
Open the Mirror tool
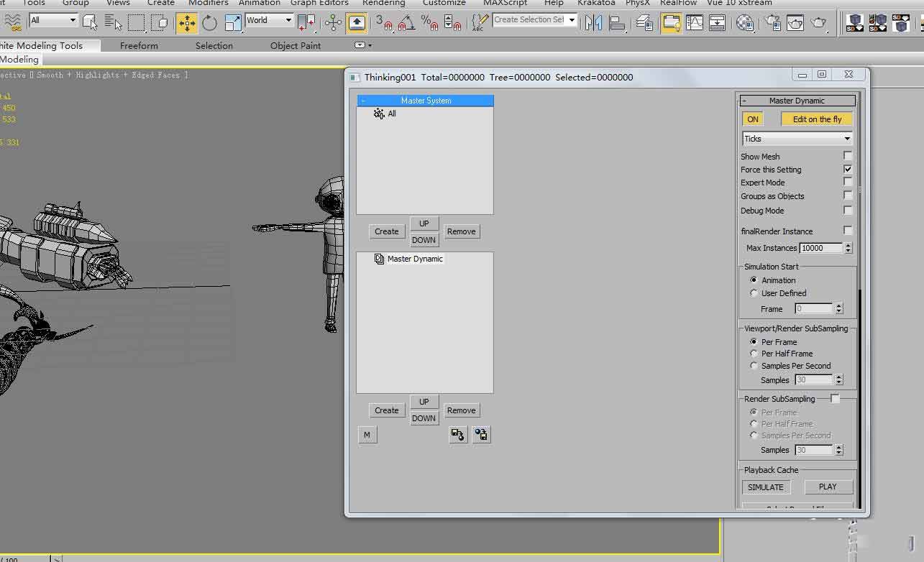pos(593,23)
